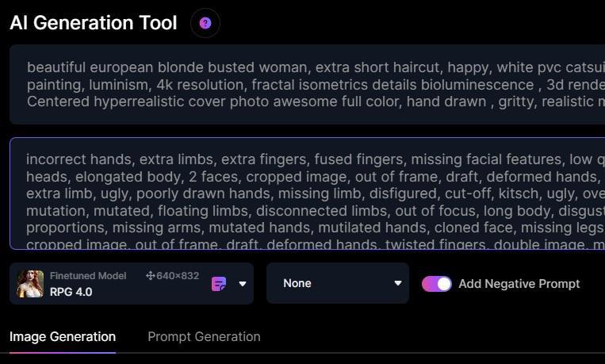Open the purple help question-mark icon
This screenshot has width=605, height=364.
(x=205, y=23)
